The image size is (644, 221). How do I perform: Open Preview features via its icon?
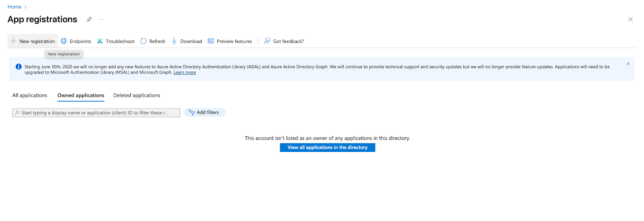point(211,41)
